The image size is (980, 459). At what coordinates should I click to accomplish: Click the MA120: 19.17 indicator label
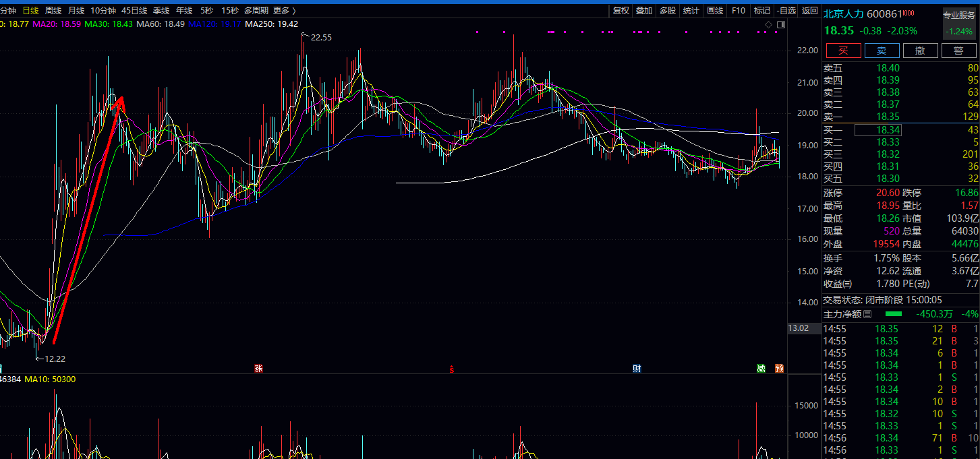pyautogui.click(x=214, y=24)
